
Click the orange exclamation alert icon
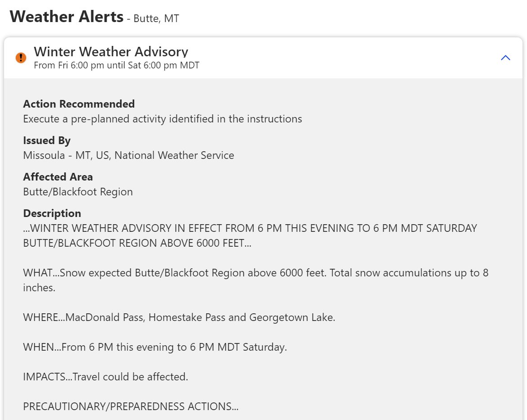click(x=21, y=58)
